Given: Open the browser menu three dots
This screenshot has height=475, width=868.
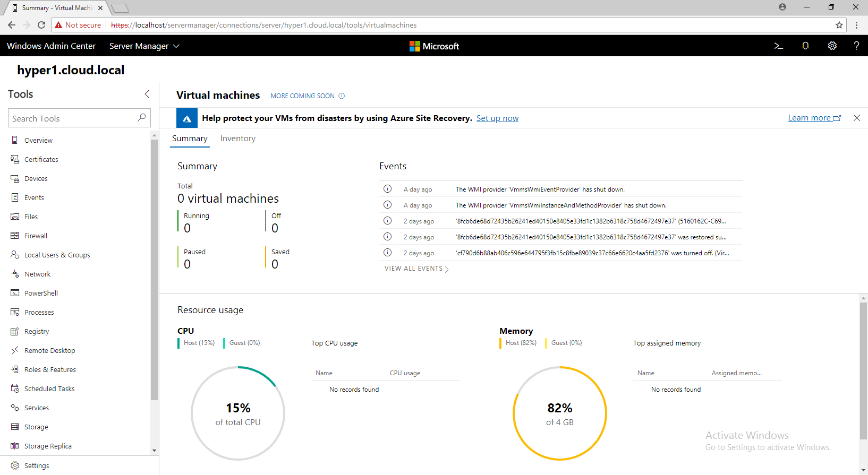Looking at the screenshot, I should (856, 25).
